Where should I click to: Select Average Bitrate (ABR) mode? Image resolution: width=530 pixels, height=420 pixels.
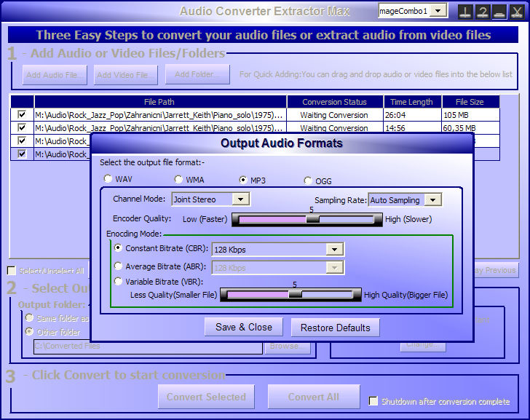tap(119, 267)
